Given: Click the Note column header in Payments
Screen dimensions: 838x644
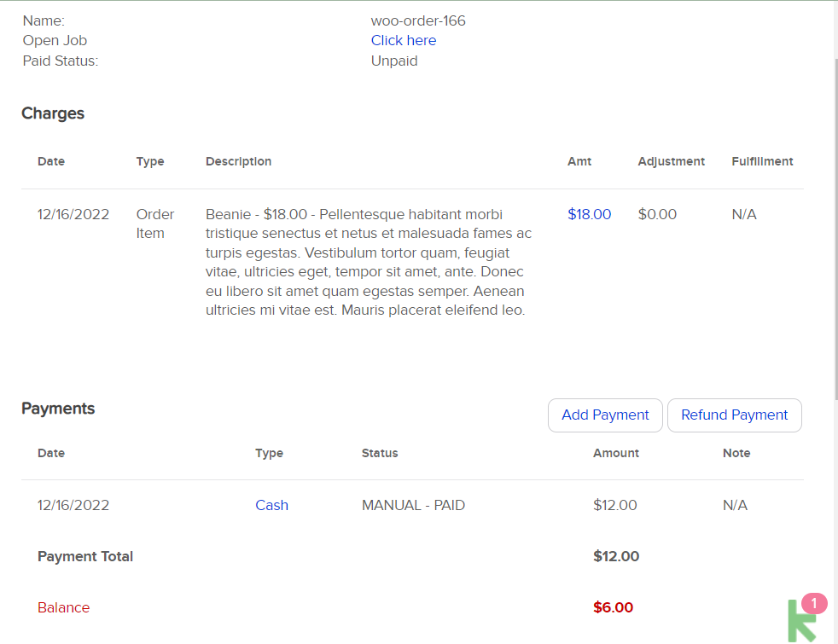Looking at the screenshot, I should (x=736, y=453).
